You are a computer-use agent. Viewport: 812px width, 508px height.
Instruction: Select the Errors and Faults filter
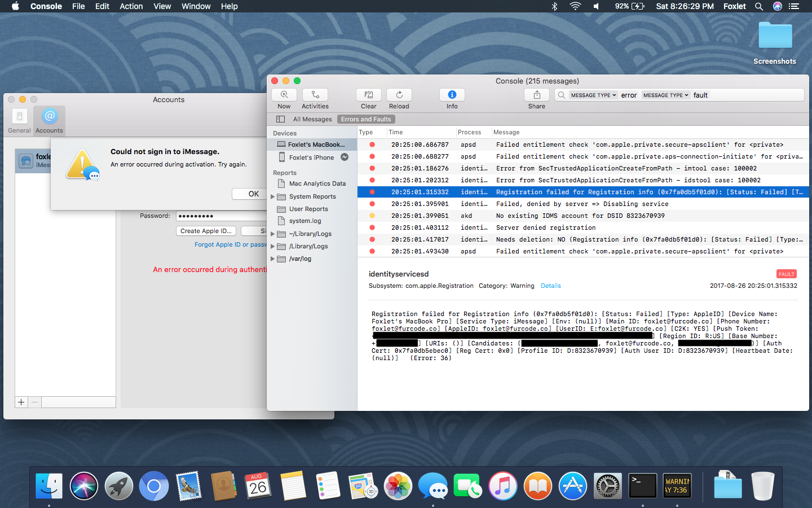[366, 119]
